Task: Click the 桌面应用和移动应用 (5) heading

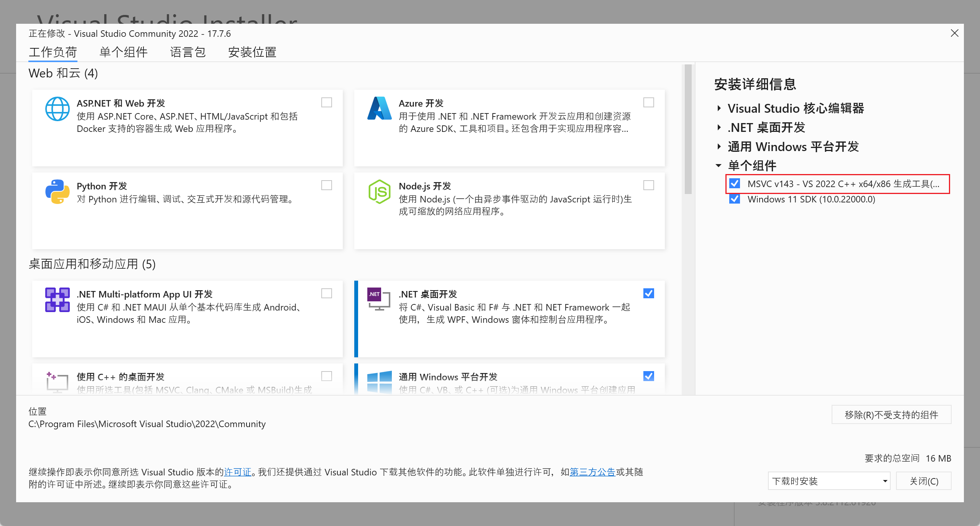Action: (92, 264)
